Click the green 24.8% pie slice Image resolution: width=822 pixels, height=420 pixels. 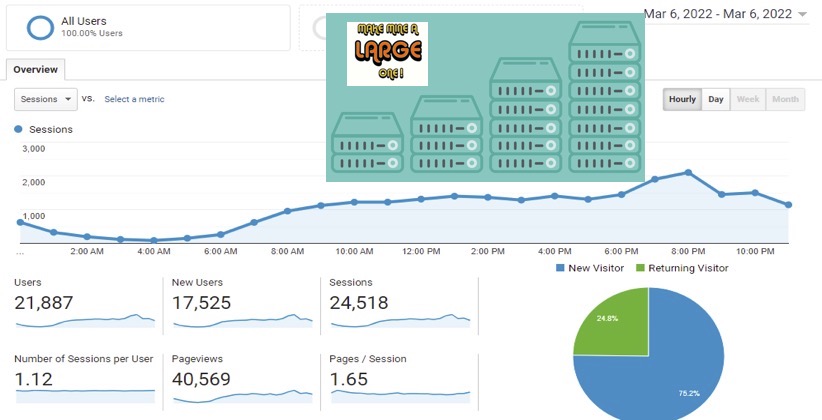611,321
